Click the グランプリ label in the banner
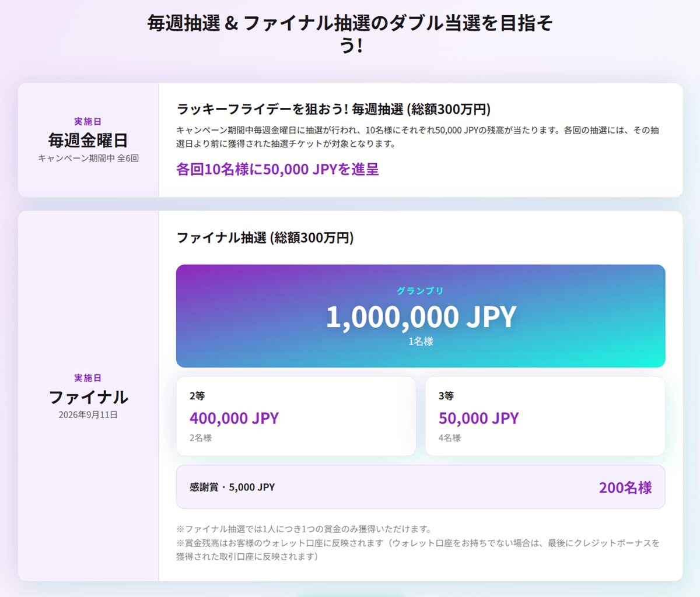Image resolution: width=700 pixels, height=597 pixels. tap(421, 290)
